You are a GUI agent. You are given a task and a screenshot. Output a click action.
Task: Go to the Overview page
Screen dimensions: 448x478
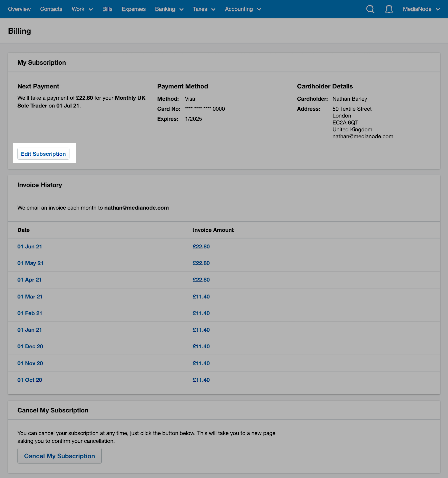point(19,9)
